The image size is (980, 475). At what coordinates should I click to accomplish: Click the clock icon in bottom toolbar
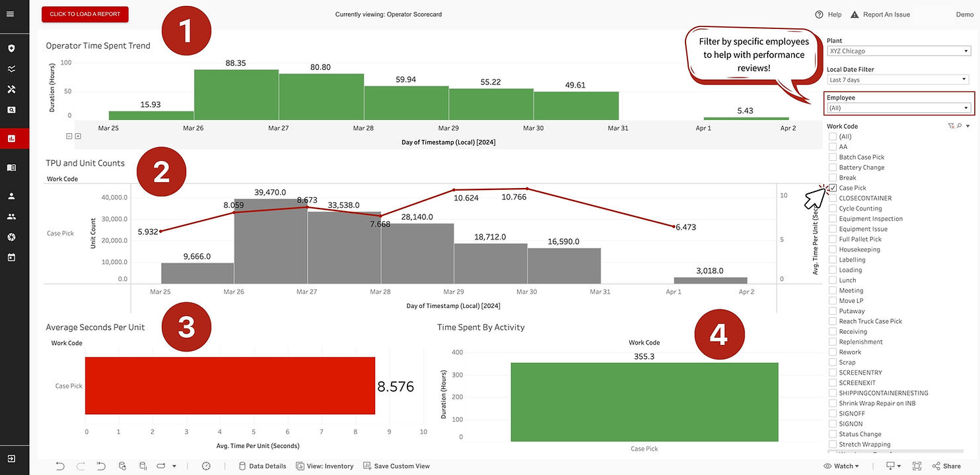(206, 466)
